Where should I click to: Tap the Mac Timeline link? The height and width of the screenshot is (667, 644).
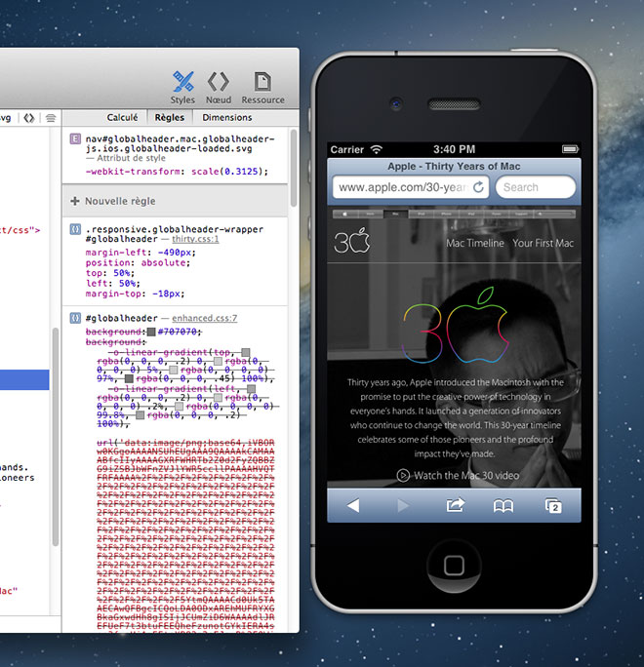click(475, 244)
